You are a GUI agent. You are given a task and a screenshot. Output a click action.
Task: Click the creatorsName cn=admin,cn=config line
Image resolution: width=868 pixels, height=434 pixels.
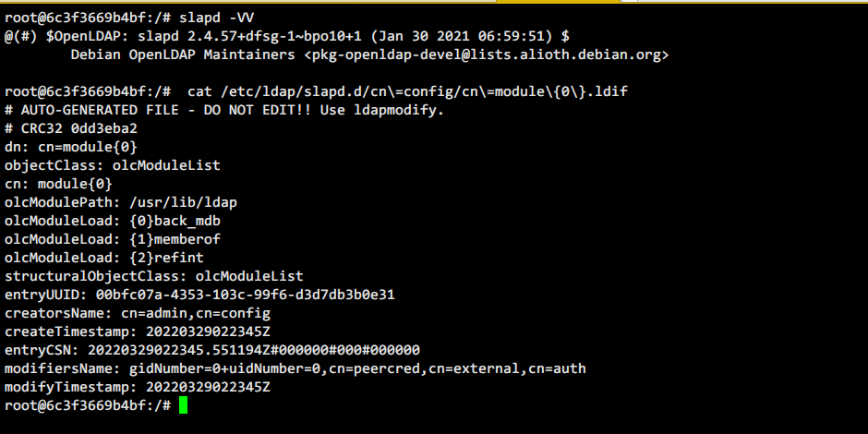click(x=138, y=313)
